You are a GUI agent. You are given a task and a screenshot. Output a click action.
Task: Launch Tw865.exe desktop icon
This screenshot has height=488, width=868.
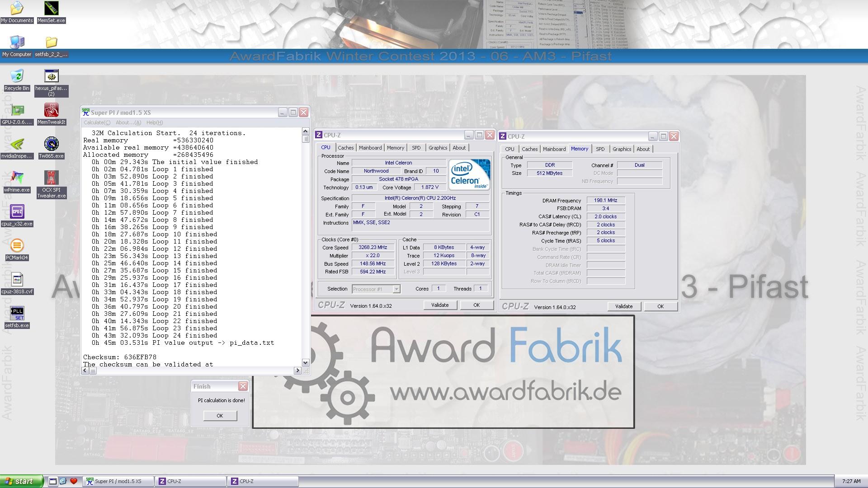[x=51, y=148]
